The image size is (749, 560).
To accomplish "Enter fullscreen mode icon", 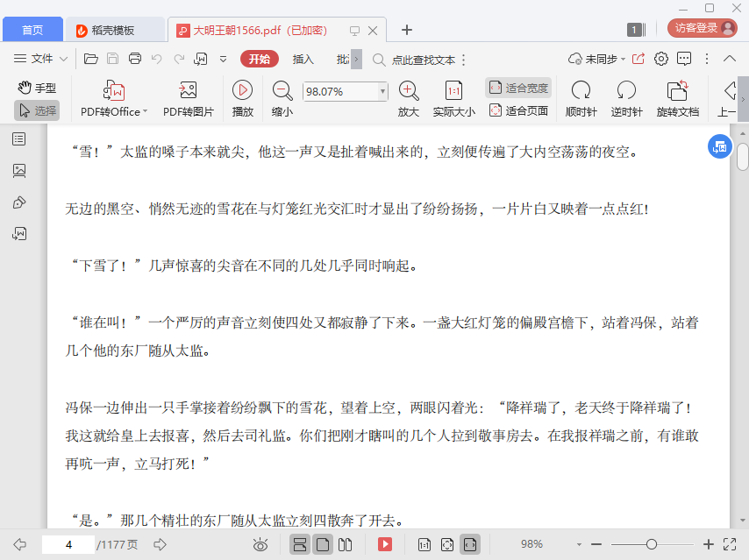I will (x=730, y=544).
